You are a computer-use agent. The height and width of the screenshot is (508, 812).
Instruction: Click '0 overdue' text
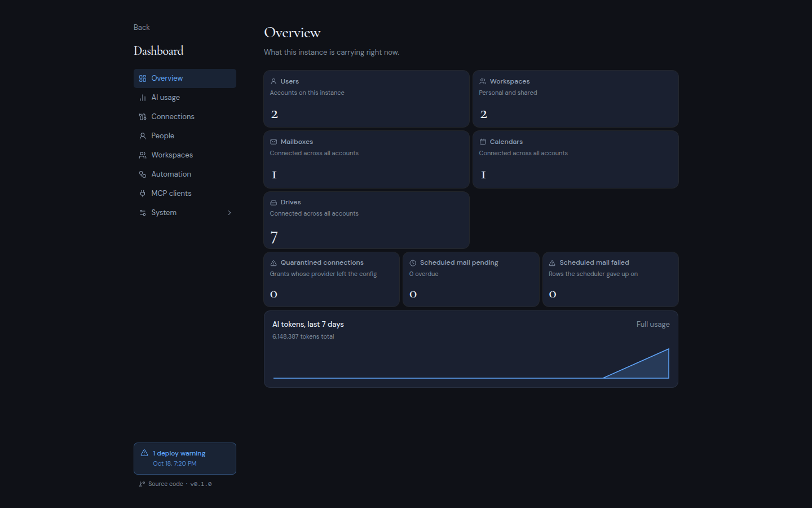423,274
